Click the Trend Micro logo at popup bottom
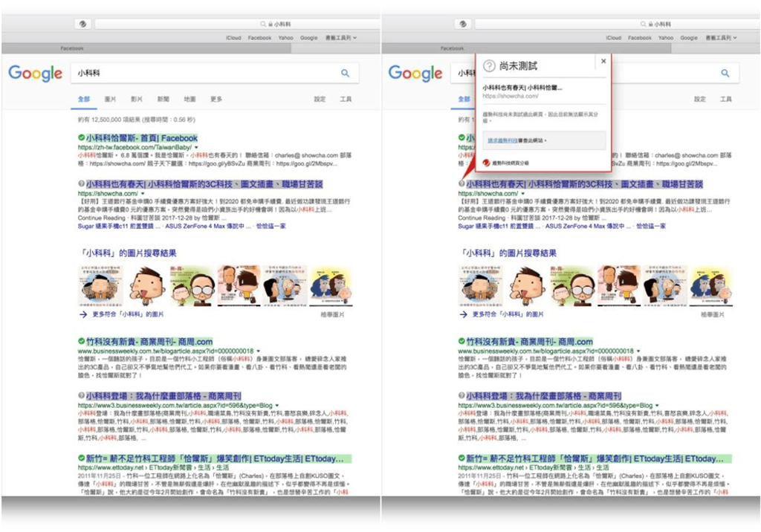This screenshot has height=532, width=761. pos(486,163)
